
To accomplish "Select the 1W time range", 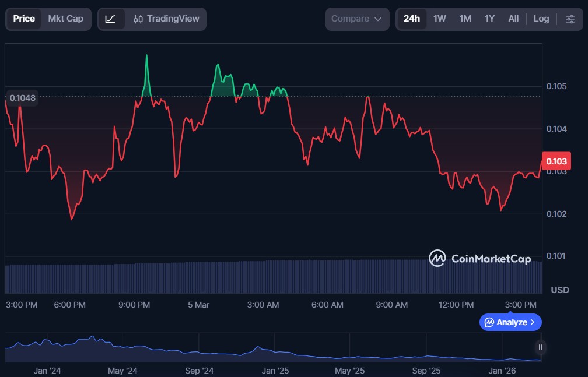I will 439,19.
